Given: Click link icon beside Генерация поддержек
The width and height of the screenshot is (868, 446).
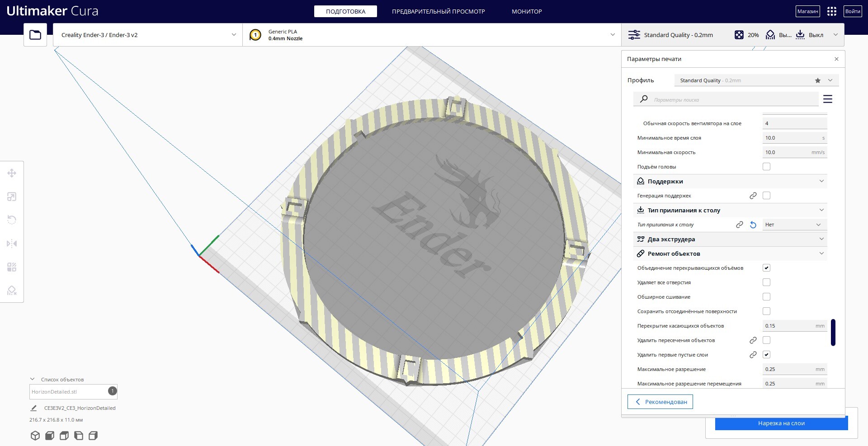Looking at the screenshot, I should 753,196.
